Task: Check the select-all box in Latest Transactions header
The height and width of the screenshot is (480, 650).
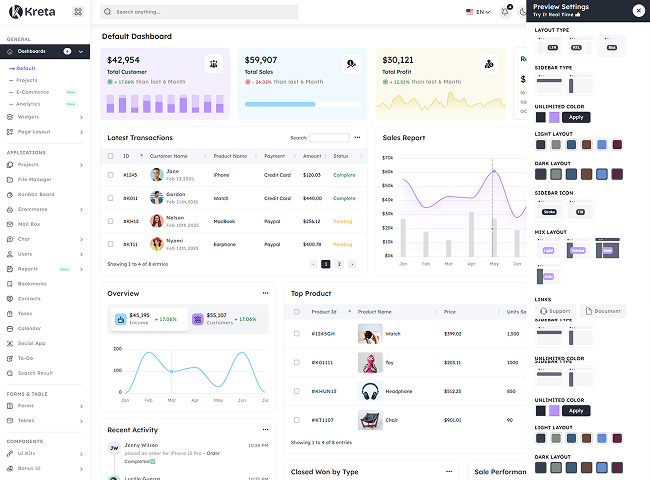Action: (x=111, y=156)
